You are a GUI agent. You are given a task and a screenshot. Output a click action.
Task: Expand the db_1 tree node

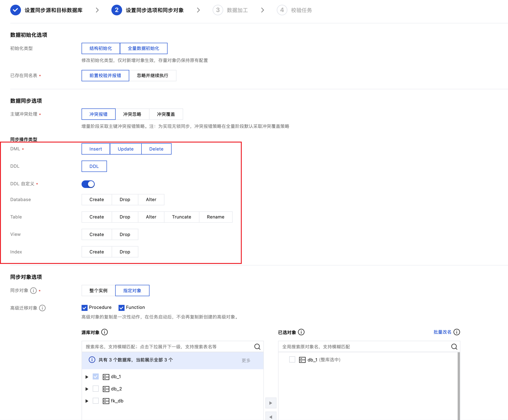pos(87,377)
